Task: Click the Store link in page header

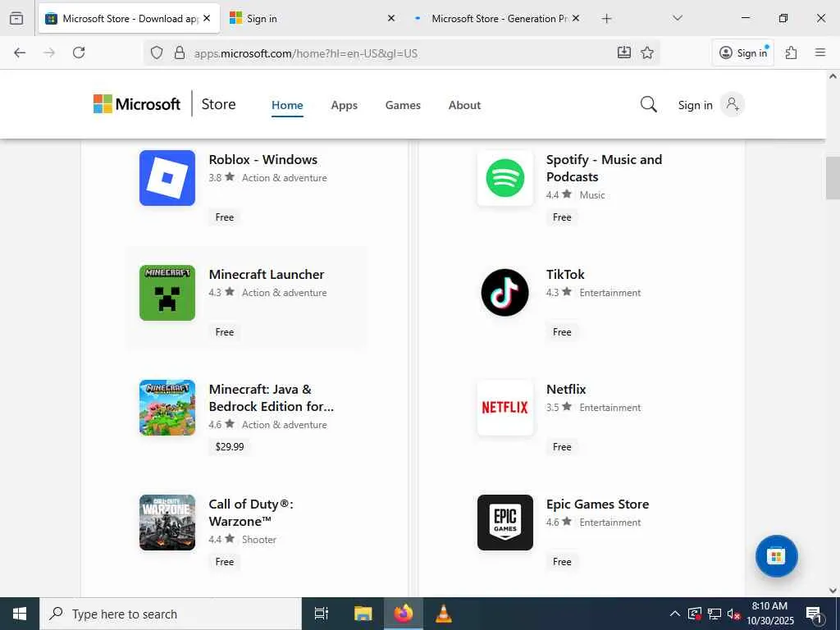Action: [x=218, y=104]
